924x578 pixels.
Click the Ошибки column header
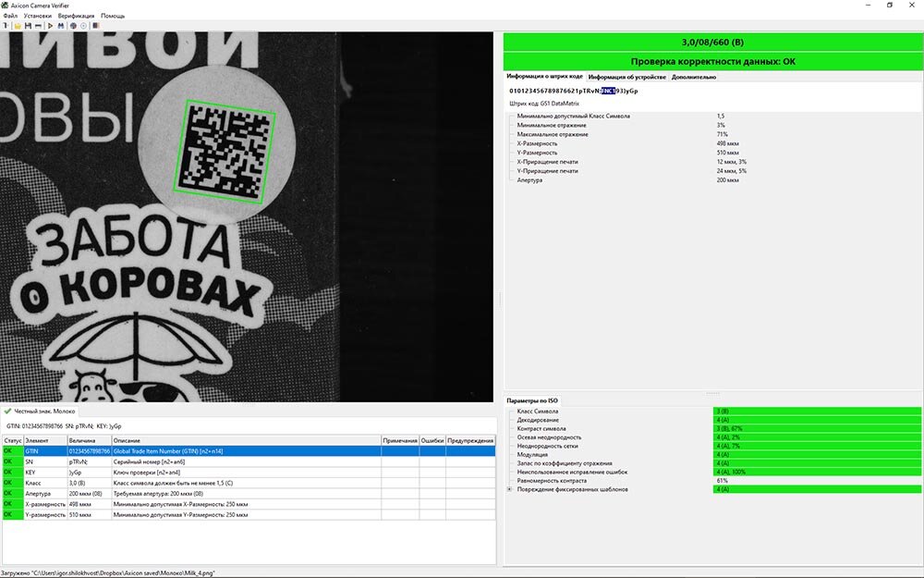coord(432,440)
